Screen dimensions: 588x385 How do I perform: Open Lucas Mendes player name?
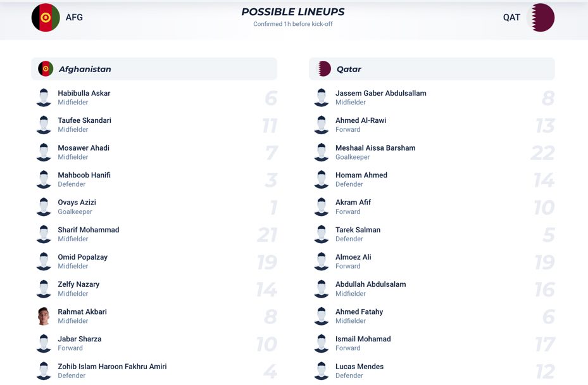pyautogui.click(x=360, y=367)
